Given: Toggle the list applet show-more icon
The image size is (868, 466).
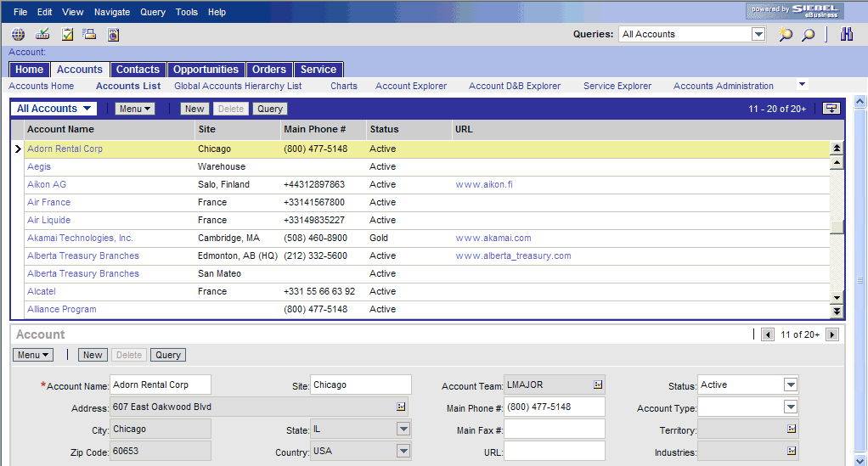Looking at the screenshot, I should point(831,109).
